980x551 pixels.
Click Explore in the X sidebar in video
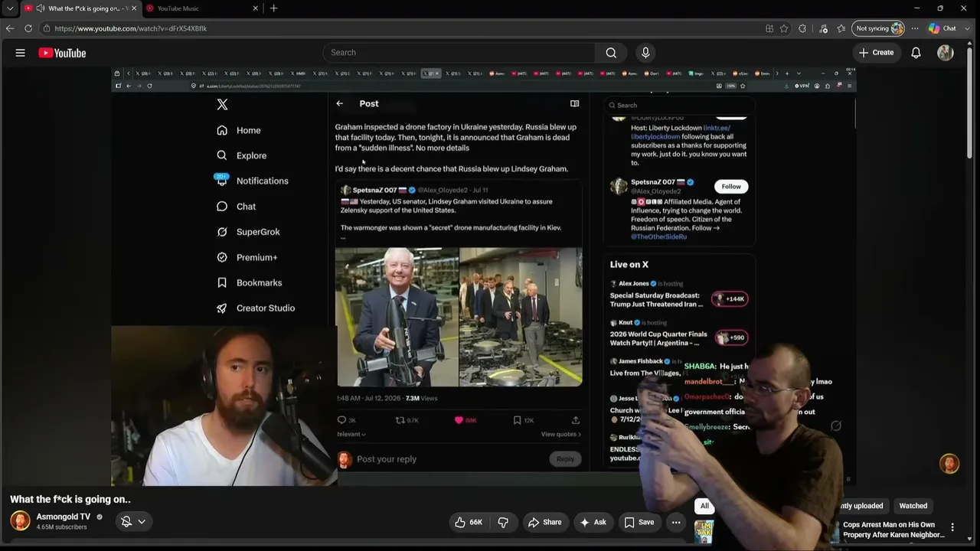pos(242,155)
